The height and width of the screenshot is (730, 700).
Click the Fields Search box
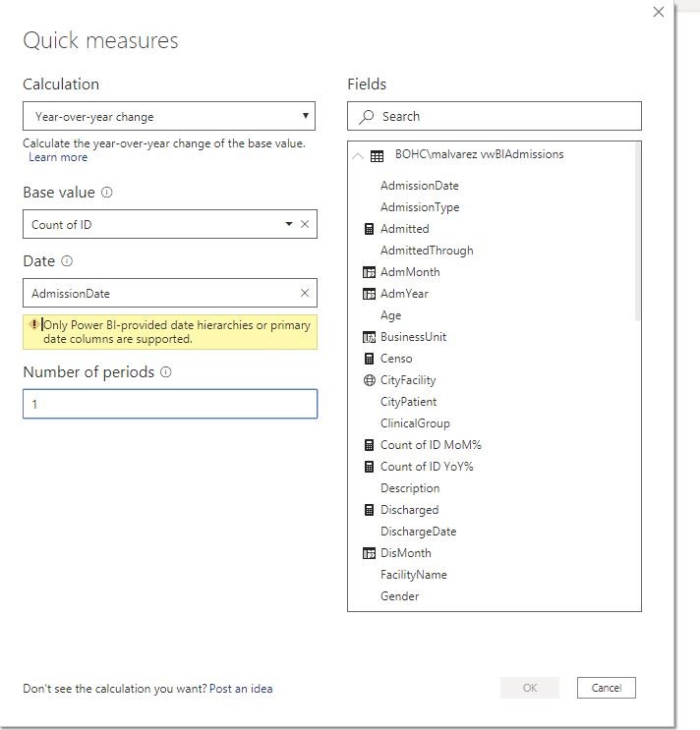pyautogui.click(x=495, y=116)
